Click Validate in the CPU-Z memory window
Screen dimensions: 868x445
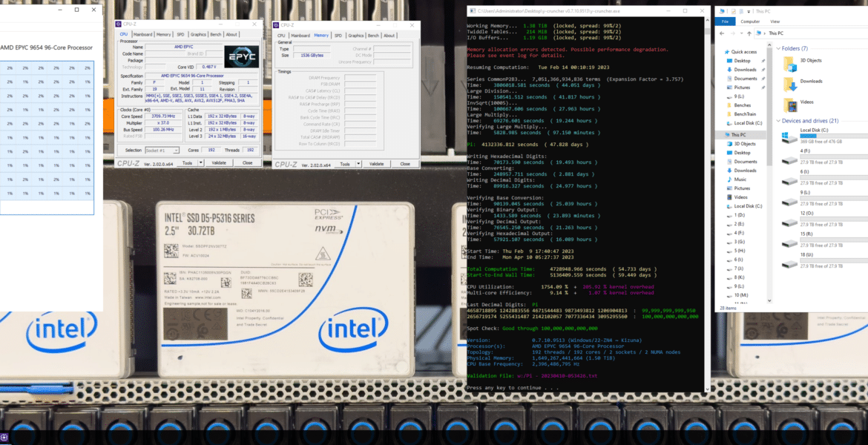pos(376,164)
